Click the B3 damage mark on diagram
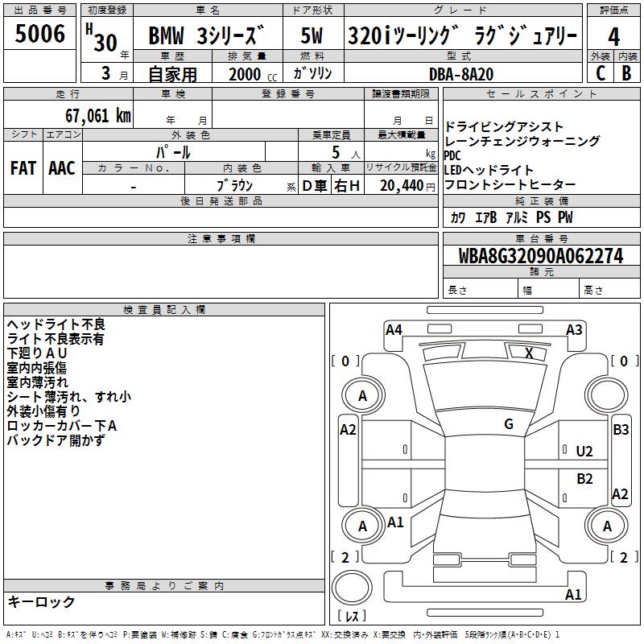The height and width of the screenshot is (644, 644). pyautogui.click(x=621, y=430)
